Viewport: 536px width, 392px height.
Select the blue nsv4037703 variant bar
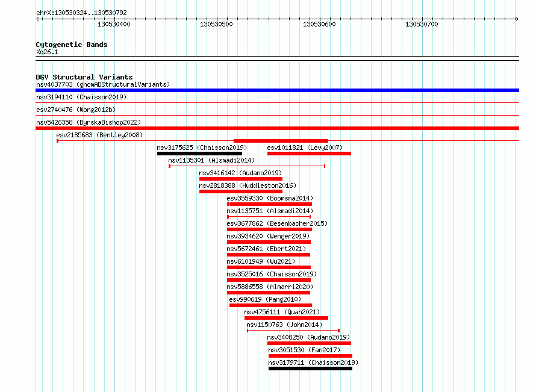tap(277, 90)
